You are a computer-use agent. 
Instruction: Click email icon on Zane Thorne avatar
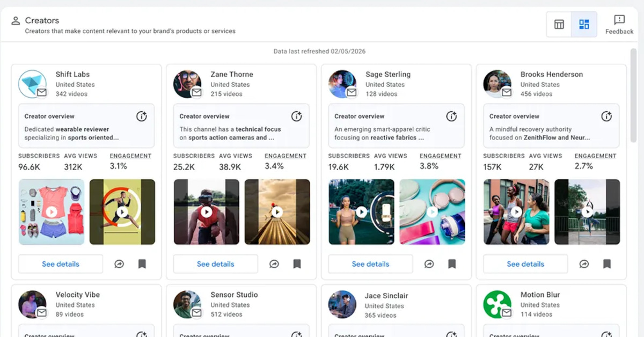(197, 92)
